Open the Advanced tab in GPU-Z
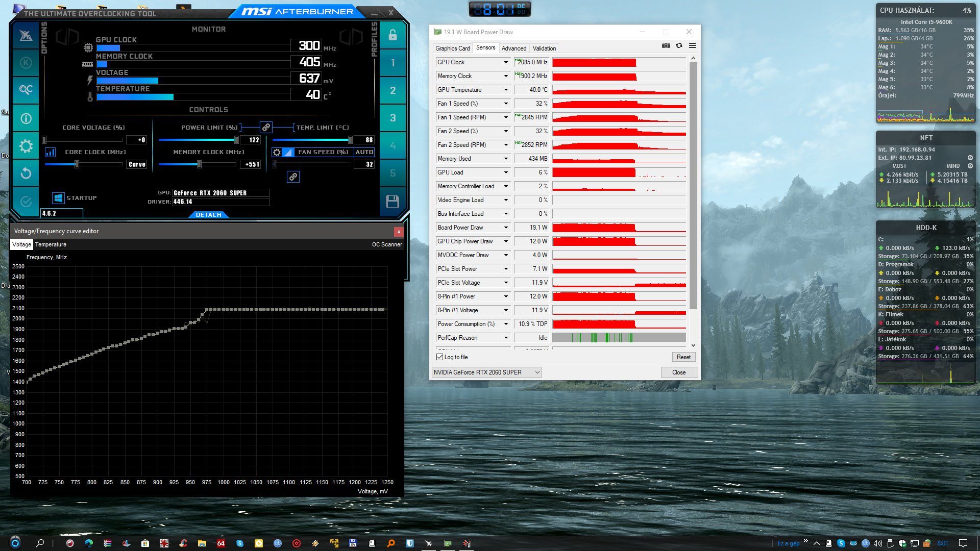980x551 pixels. 513,48
